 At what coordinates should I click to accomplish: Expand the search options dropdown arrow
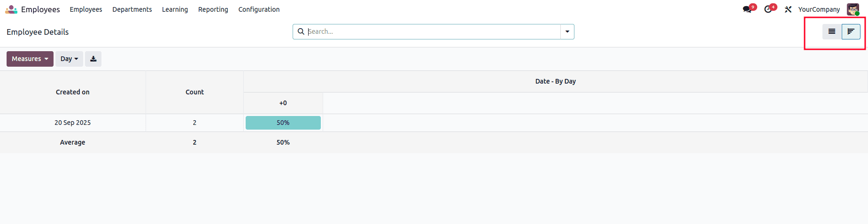click(x=567, y=31)
